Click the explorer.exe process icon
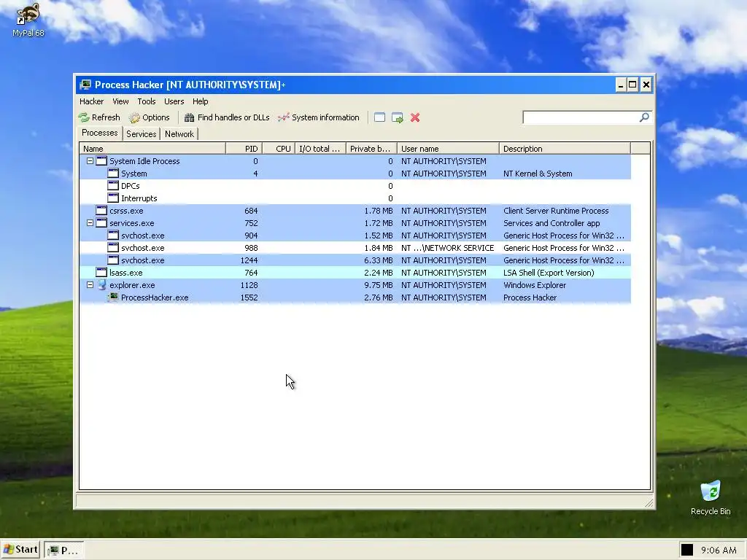747x560 pixels. [101, 285]
